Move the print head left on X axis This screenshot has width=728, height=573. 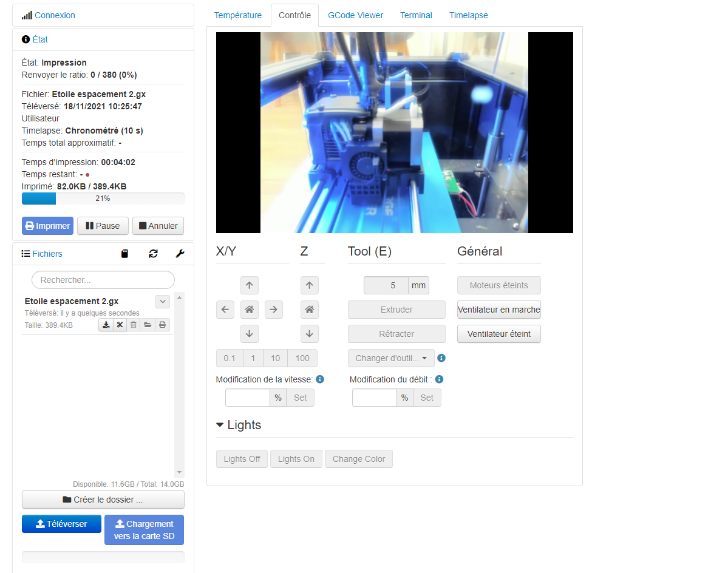click(x=225, y=310)
